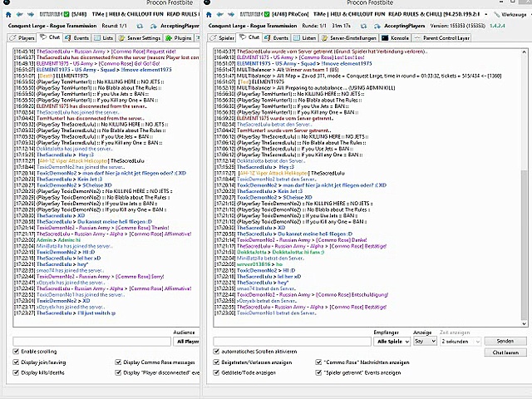Toggle Enable scrolling checkbox

point(16,352)
